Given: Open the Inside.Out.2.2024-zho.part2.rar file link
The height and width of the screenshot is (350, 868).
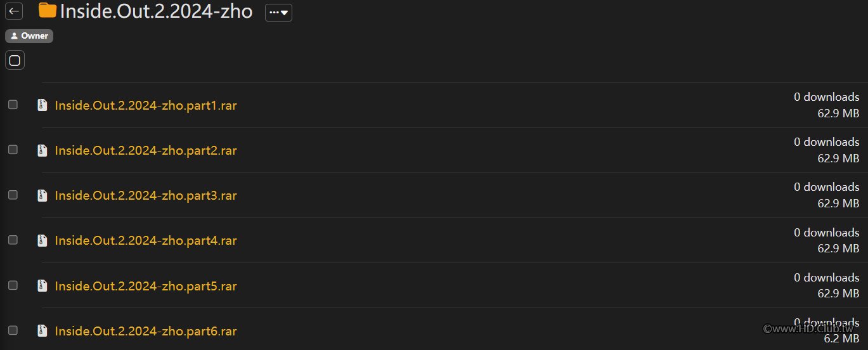Looking at the screenshot, I should [x=146, y=150].
